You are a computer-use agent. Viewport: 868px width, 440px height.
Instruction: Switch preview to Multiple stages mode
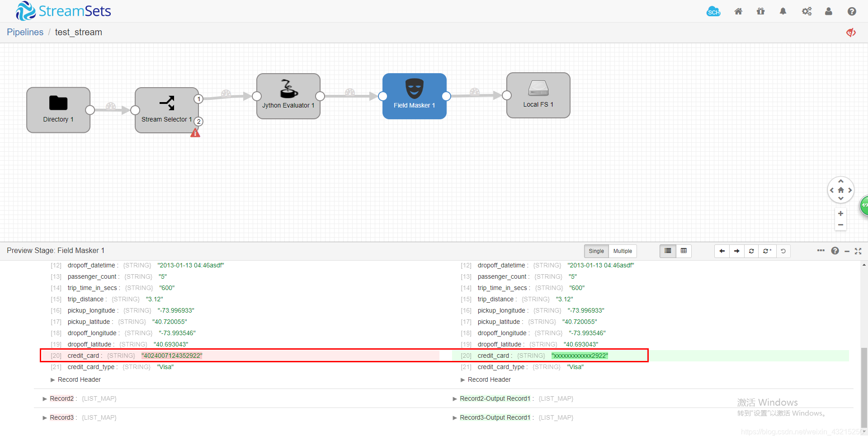click(623, 251)
